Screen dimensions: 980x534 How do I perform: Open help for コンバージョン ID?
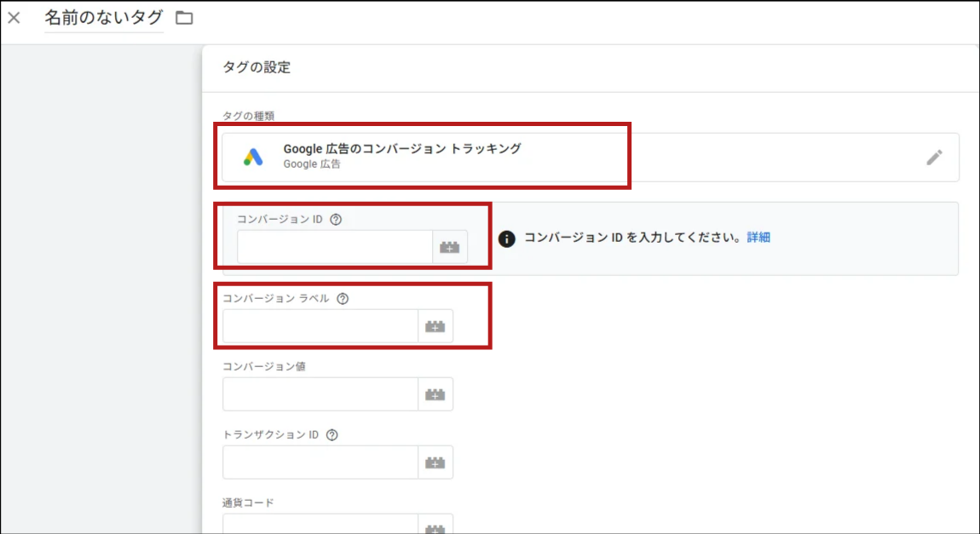point(336,219)
